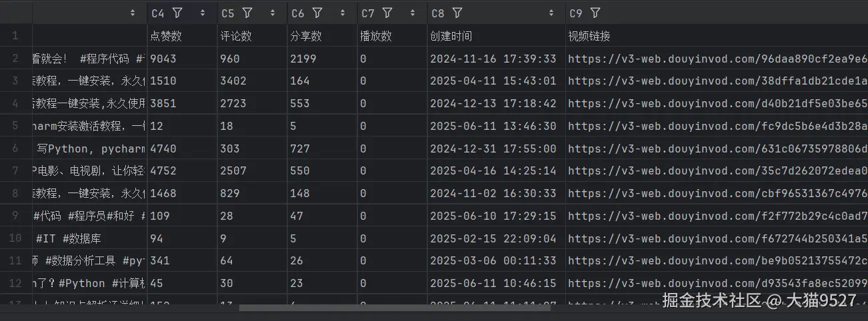Select the 创建时间 header cell

click(451, 36)
